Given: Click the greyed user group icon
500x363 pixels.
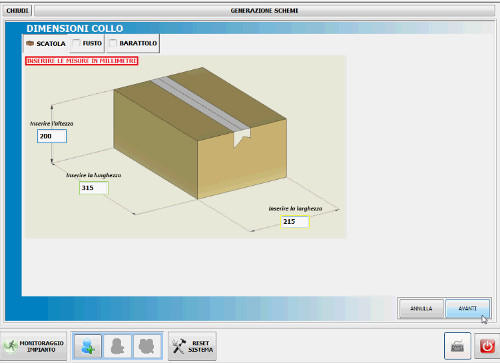Looking at the screenshot, I should point(147,346).
